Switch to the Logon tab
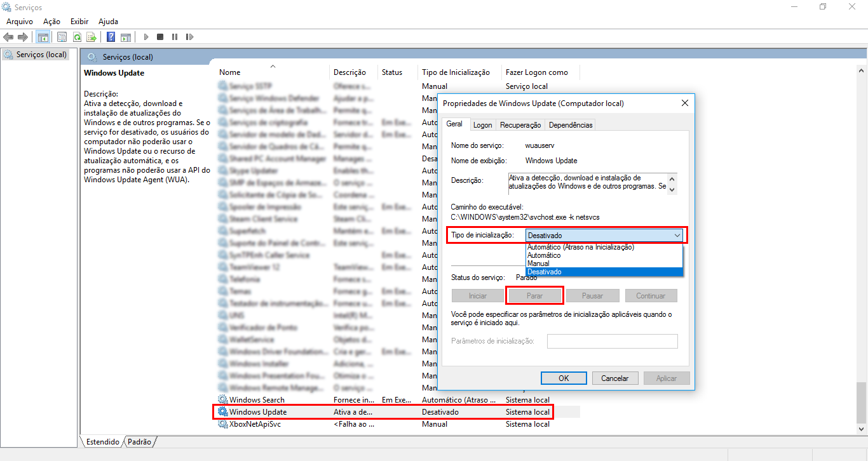 483,125
